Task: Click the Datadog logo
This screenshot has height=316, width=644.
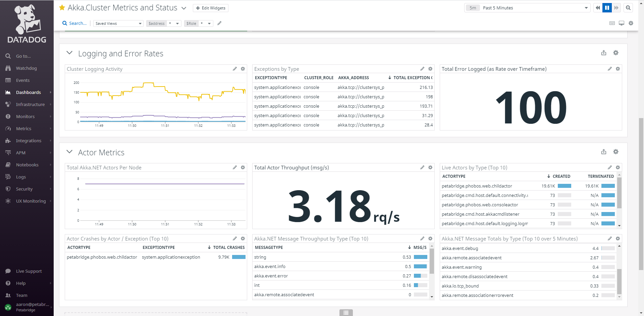Action: (27, 23)
